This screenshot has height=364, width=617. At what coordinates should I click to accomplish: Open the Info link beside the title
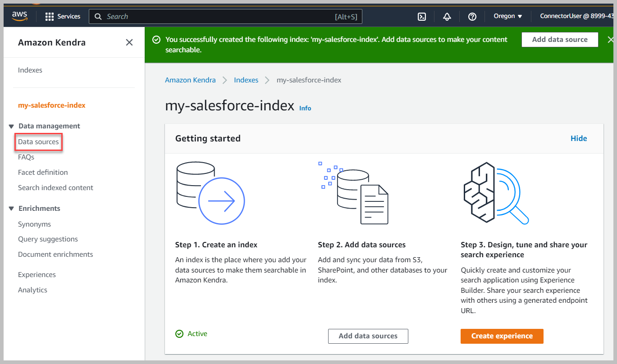click(305, 108)
